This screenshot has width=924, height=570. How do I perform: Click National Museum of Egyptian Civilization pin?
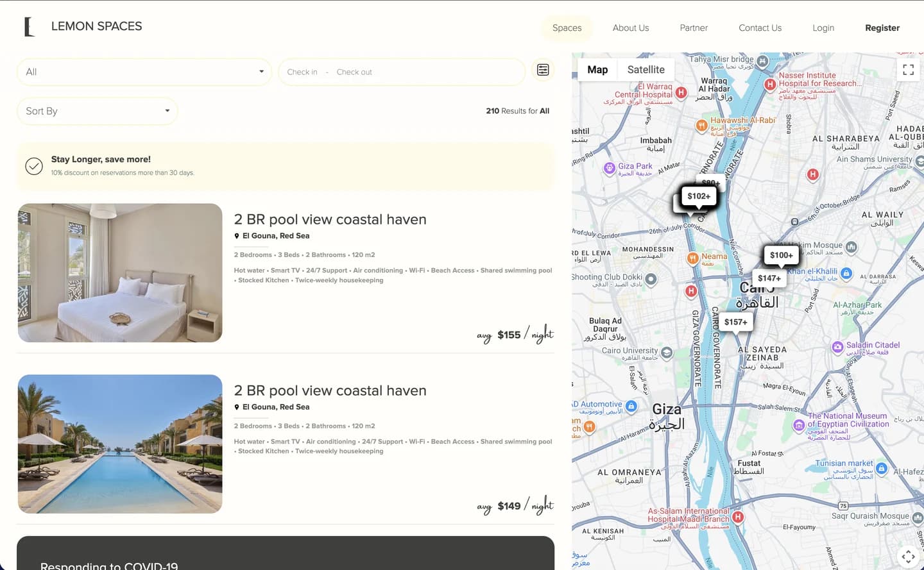pos(799,425)
